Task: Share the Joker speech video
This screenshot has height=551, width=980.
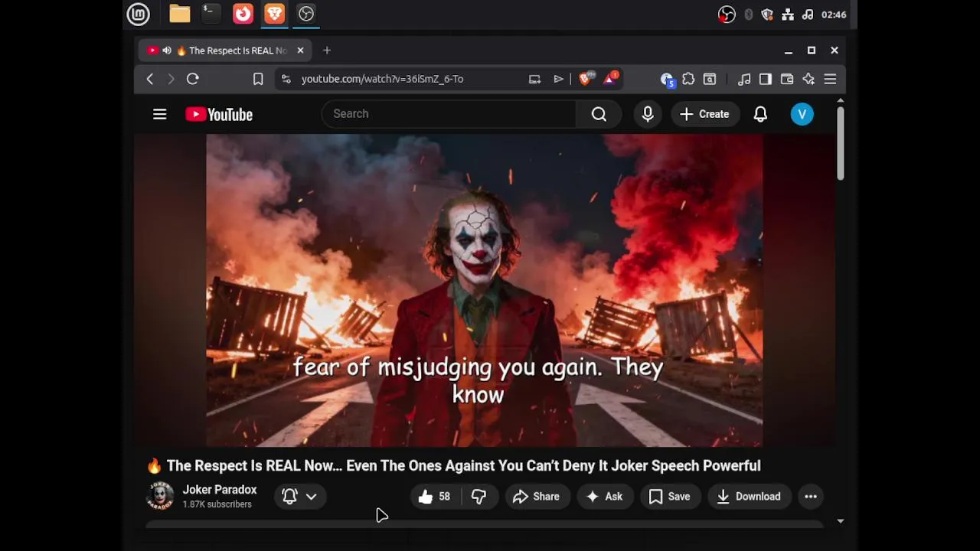Action: (537, 497)
